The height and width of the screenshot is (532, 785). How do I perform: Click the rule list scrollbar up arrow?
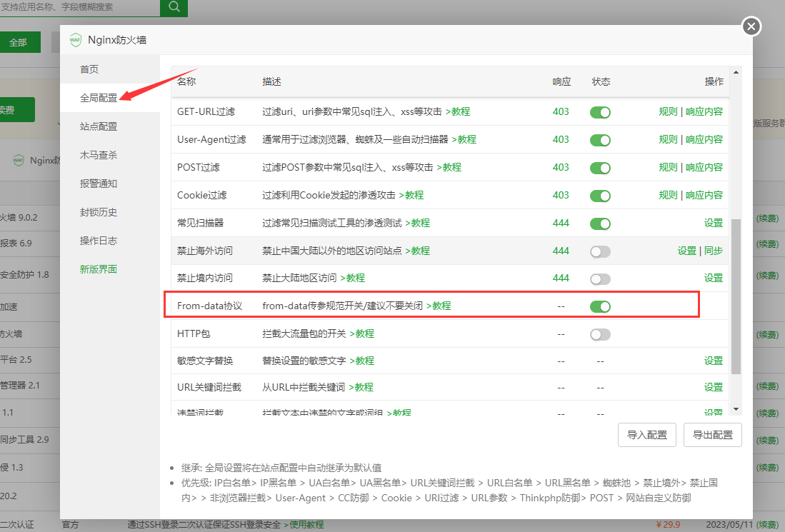[x=736, y=73]
